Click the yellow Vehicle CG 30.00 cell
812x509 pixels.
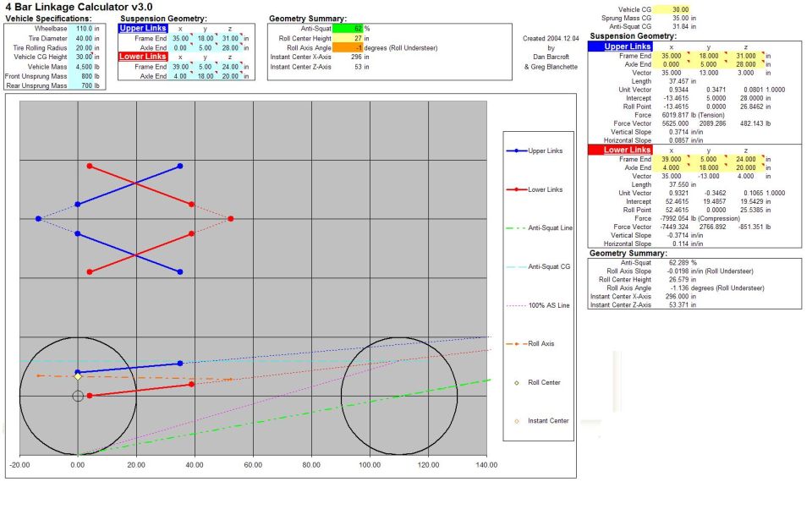click(672, 9)
